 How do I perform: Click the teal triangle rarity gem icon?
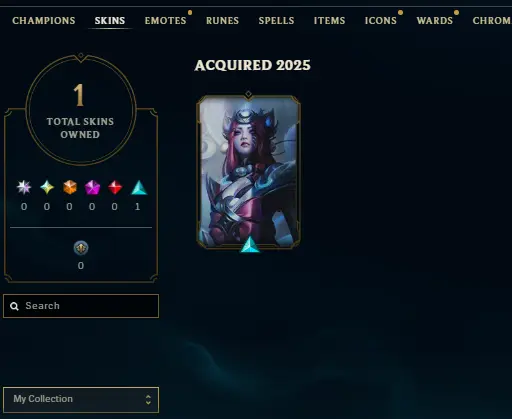pyautogui.click(x=139, y=187)
